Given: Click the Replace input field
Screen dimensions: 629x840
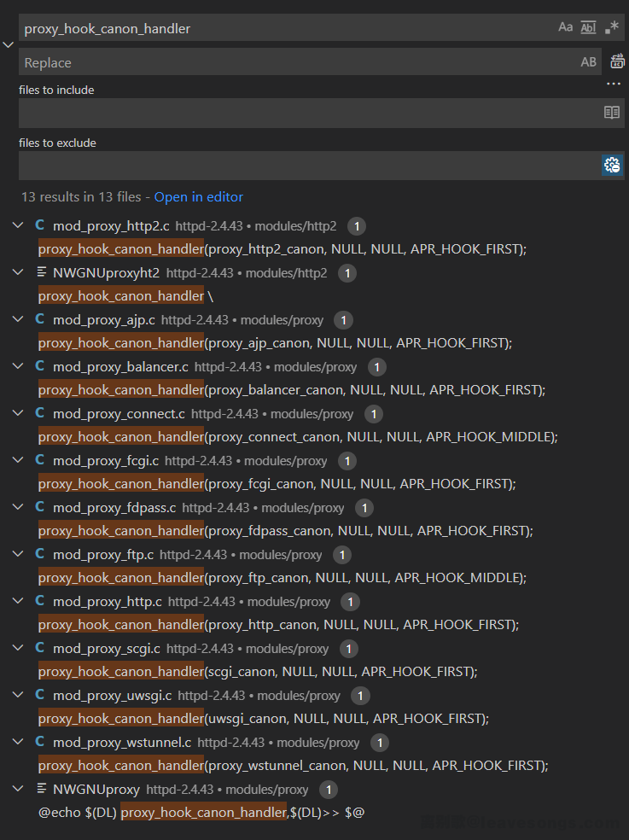Looking at the screenshot, I should (x=290, y=62).
